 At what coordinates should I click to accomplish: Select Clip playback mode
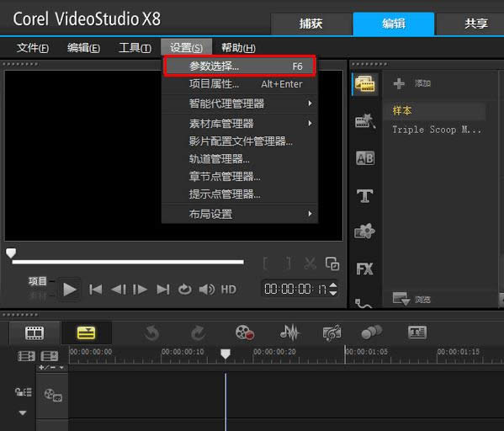pos(38,296)
